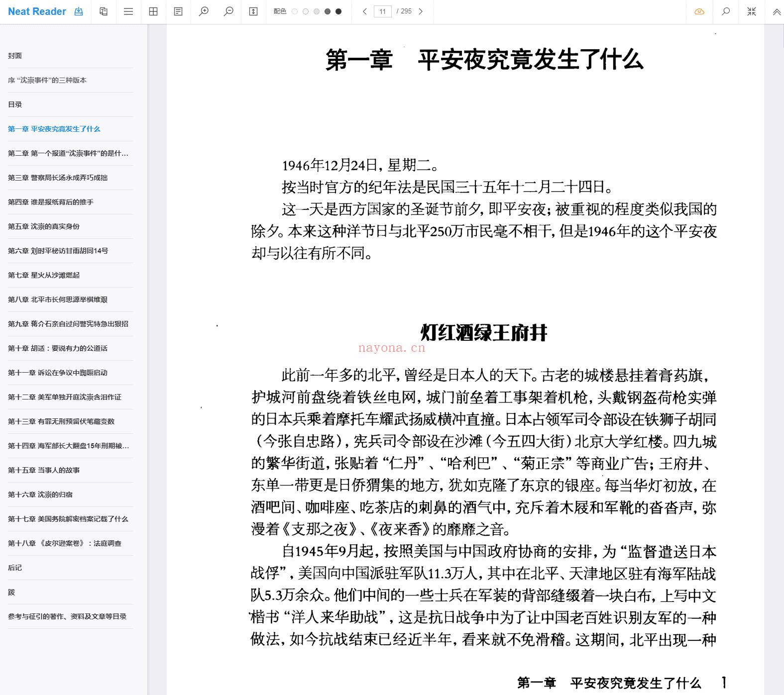Select the dark gray color theme swatch
This screenshot has width=784, height=695.
(328, 11)
